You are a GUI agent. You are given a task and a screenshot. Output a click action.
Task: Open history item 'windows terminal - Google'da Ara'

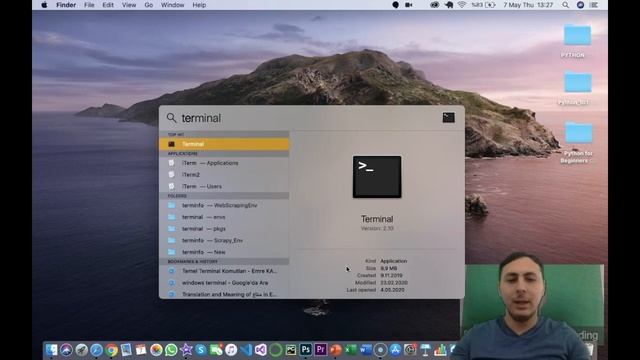coord(224,282)
